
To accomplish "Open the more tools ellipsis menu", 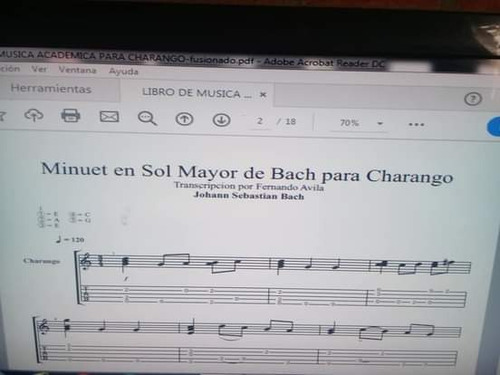I will [x=416, y=125].
